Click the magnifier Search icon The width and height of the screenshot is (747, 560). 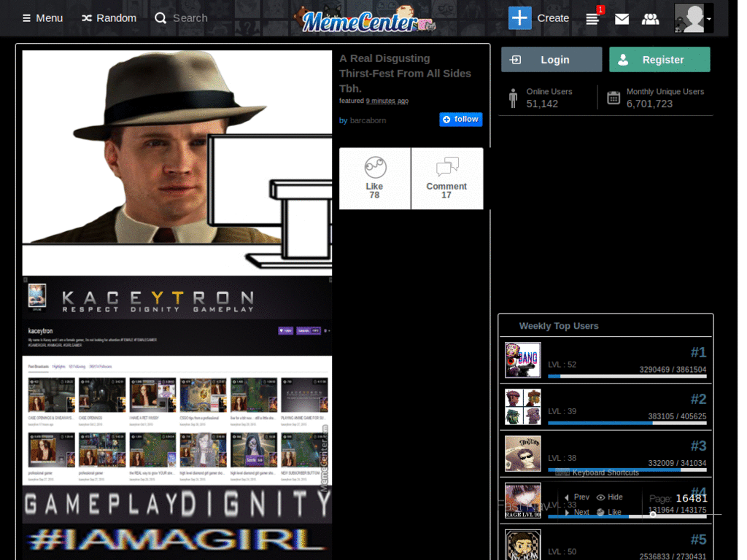point(160,18)
